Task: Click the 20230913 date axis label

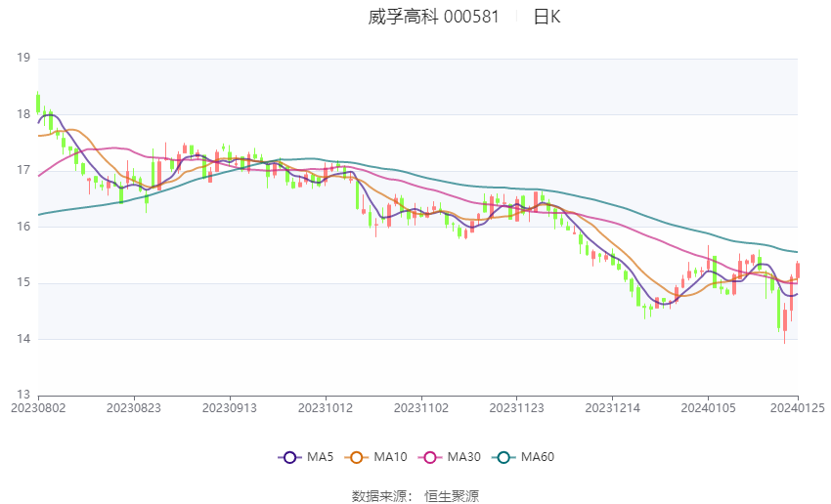Action: click(230, 408)
